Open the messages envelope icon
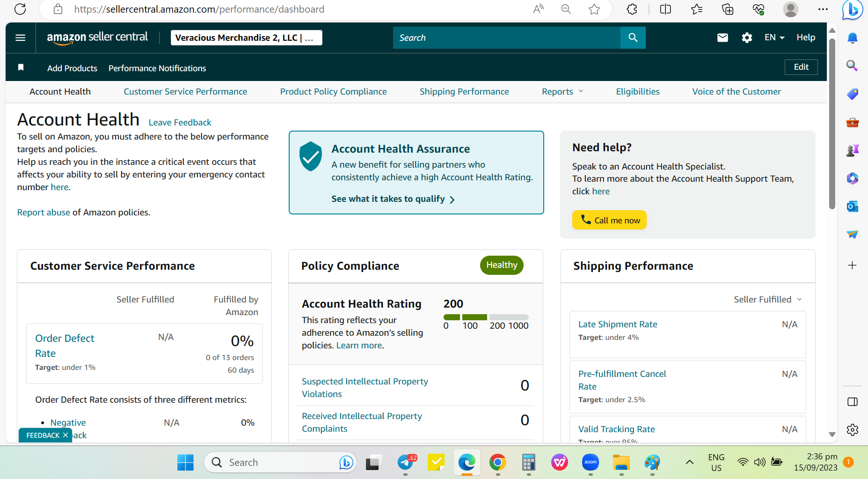 point(722,38)
